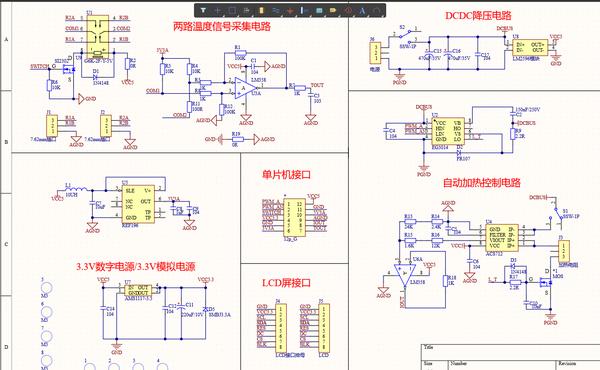Open the align objects tool
This screenshot has height=370, width=600.
click(x=246, y=11)
